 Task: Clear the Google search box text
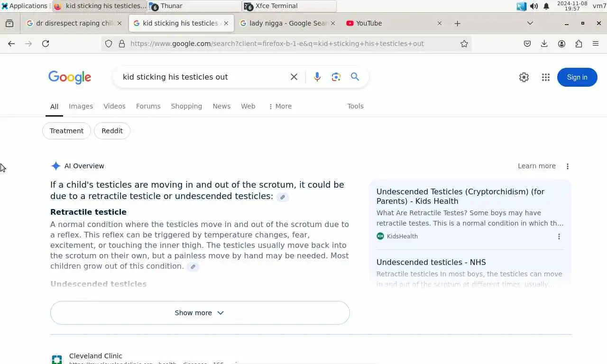click(x=294, y=77)
